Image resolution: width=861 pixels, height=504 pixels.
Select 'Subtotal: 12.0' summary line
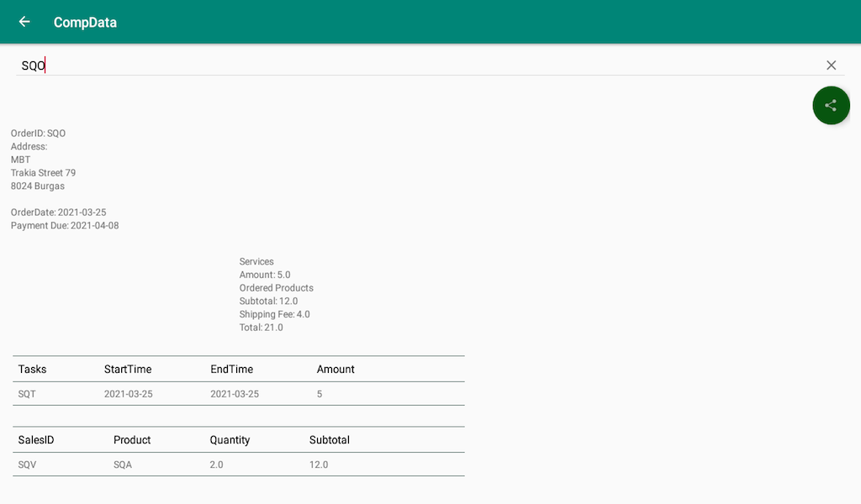tap(268, 301)
